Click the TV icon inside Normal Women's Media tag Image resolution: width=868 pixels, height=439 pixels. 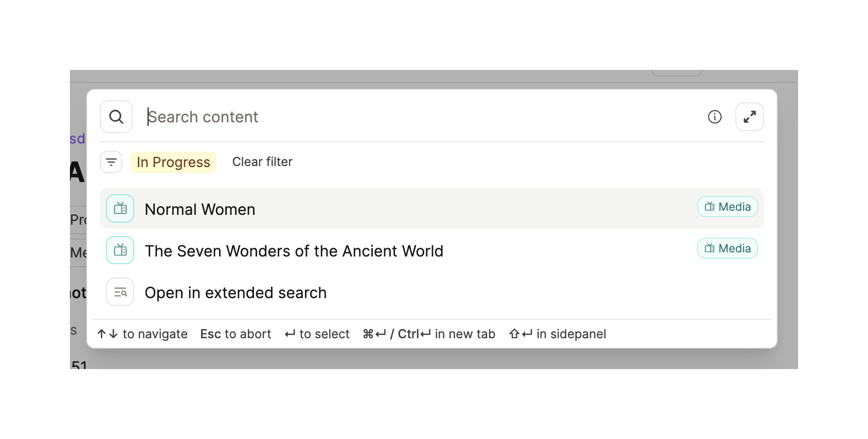tap(710, 207)
